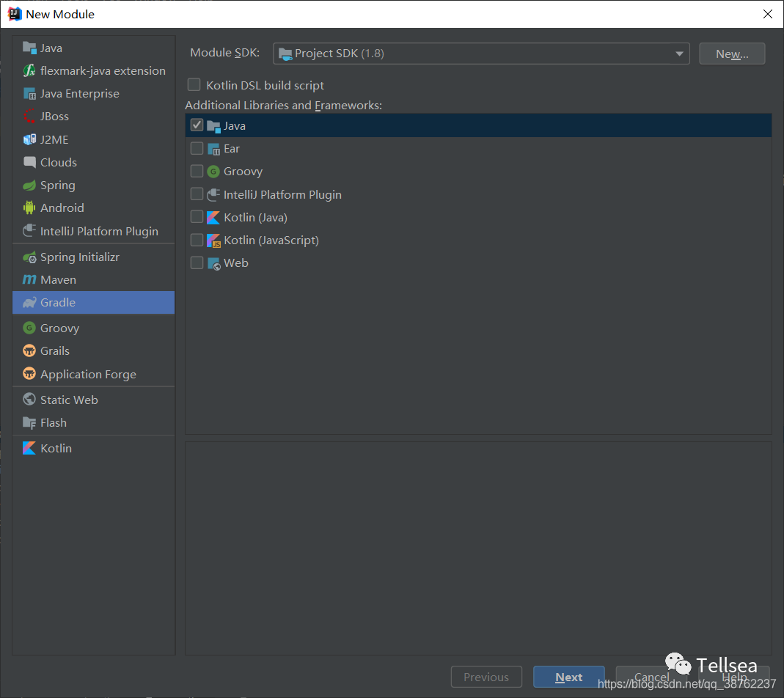Select the Flash module icon
Screen dimensions: 784x698
click(x=29, y=422)
